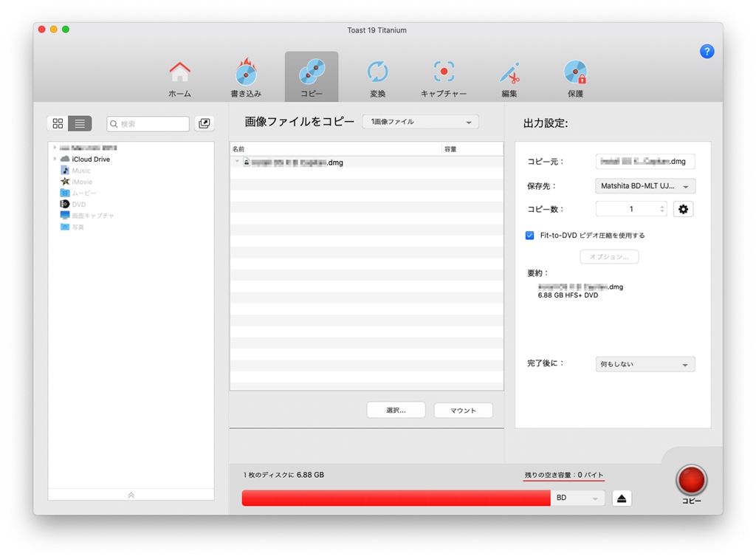Screen dimensions: 756x559
Task: Click the red コピー record button
Action: [691, 480]
